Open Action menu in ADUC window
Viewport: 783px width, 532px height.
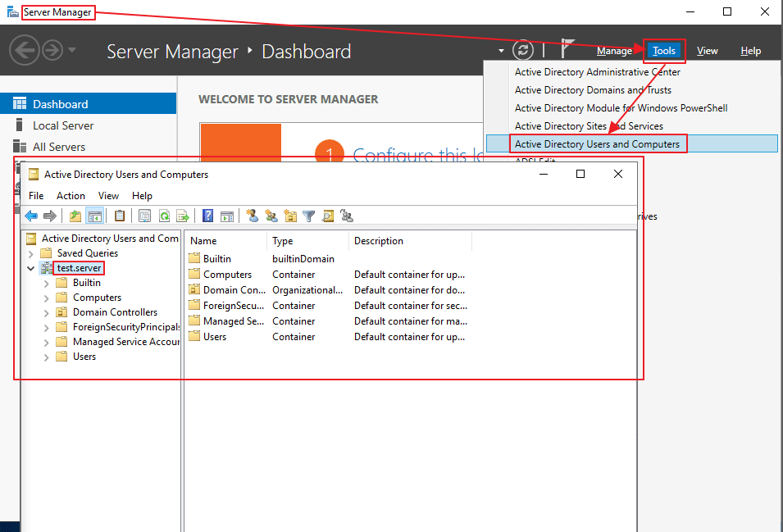(71, 196)
